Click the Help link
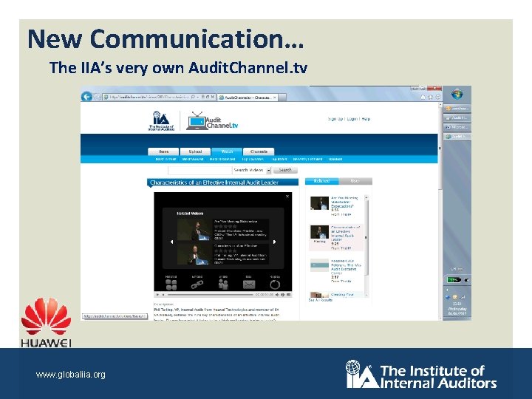Screen dimensions: 532x399 coord(366,119)
